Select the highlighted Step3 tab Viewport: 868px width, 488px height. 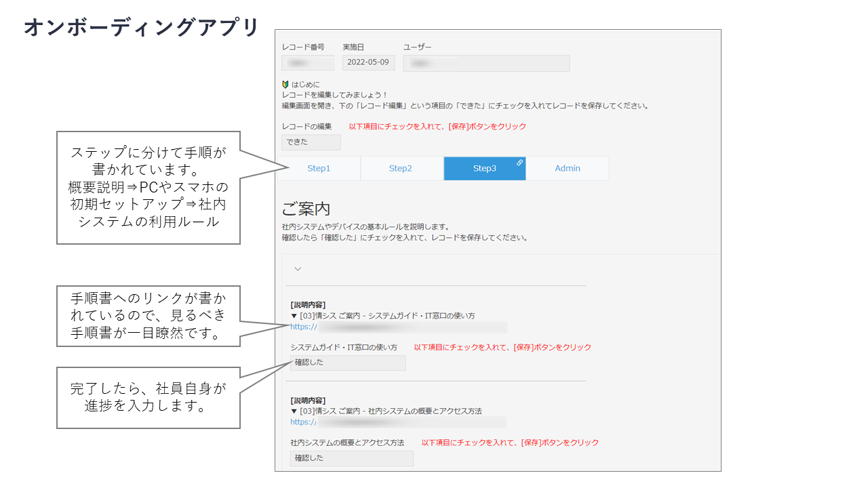point(484,169)
